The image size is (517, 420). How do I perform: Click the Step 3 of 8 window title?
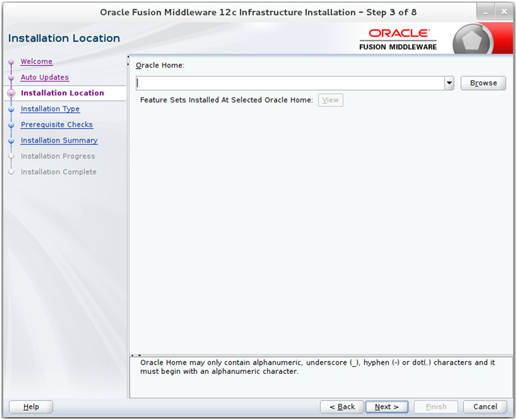click(258, 13)
